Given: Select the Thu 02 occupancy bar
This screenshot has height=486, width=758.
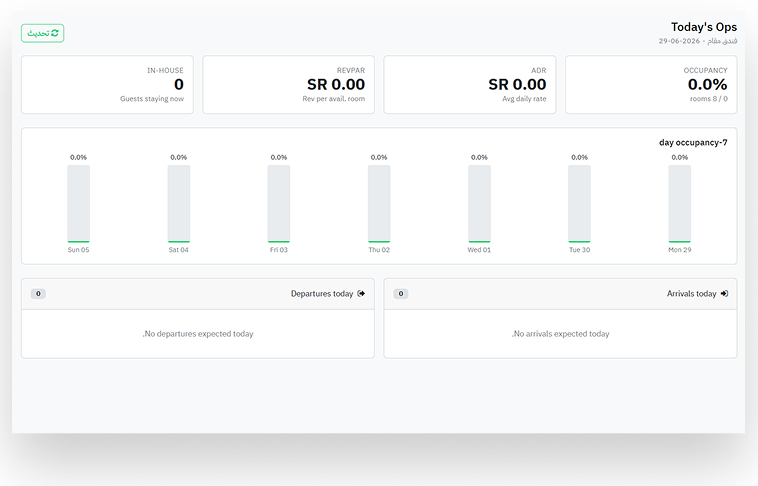Looking at the screenshot, I should point(379,204).
